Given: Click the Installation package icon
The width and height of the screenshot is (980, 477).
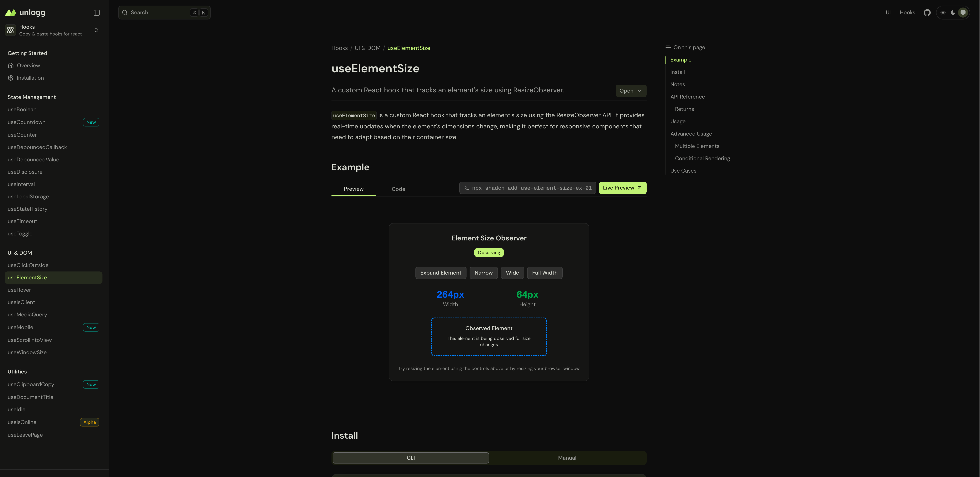Looking at the screenshot, I should coord(11,78).
